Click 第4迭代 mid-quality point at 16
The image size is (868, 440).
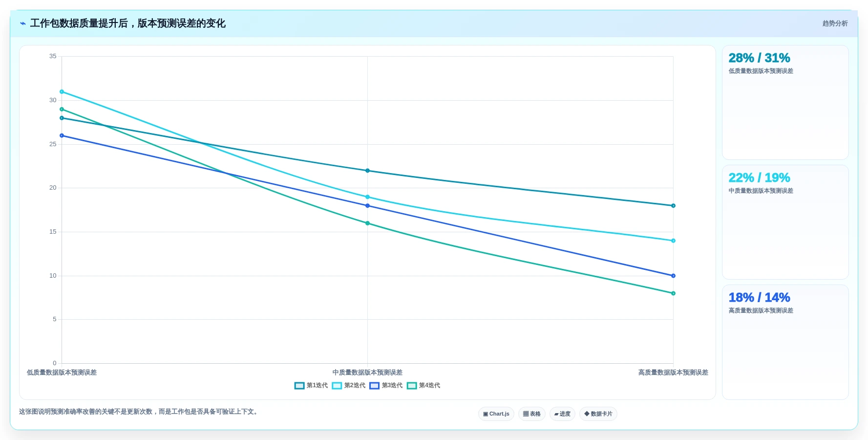point(367,223)
